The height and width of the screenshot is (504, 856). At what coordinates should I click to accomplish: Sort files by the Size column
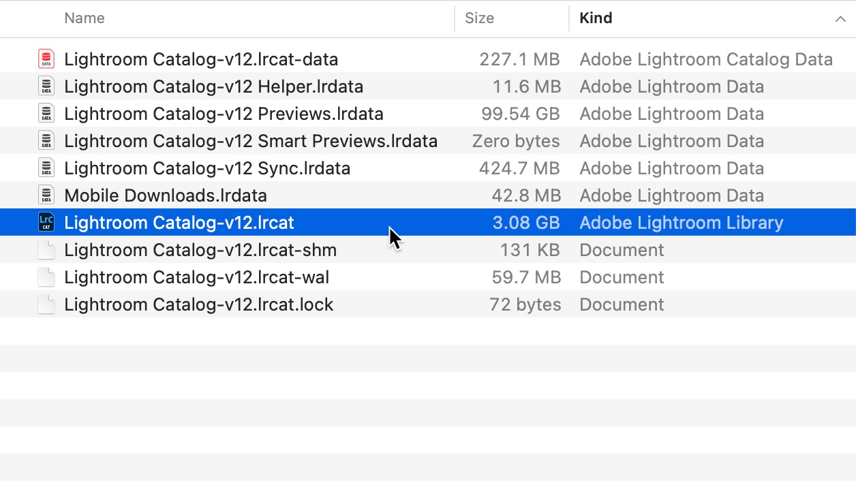480,18
